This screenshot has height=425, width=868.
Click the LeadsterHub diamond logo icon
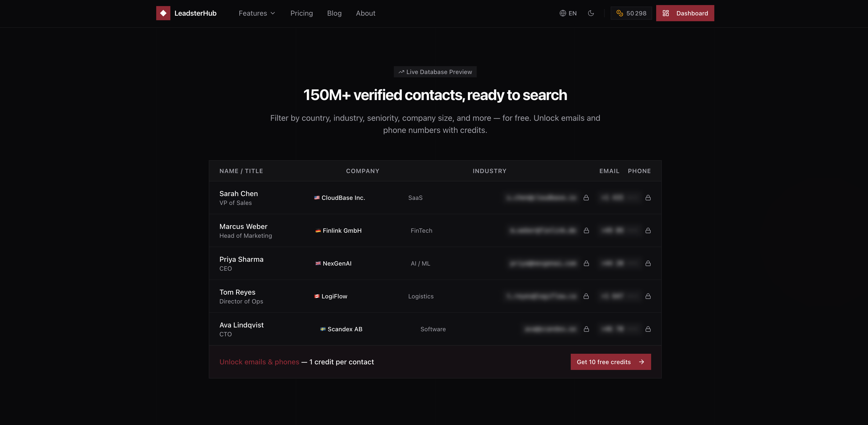tap(163, 13)
